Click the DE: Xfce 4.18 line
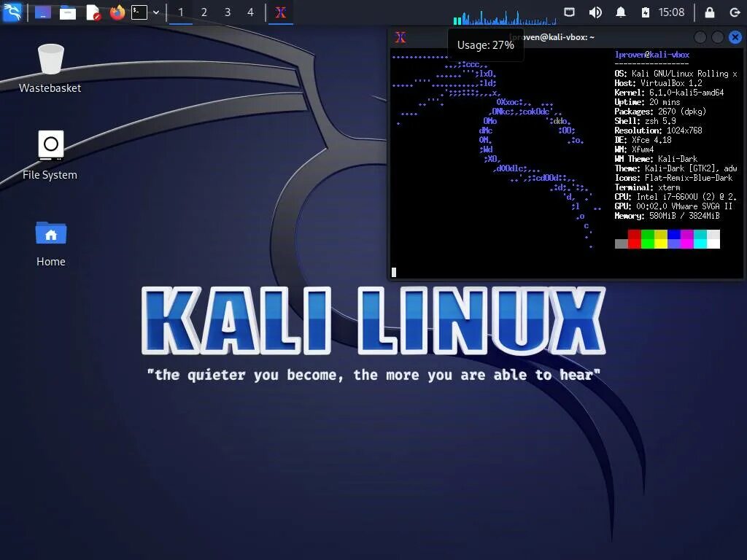Screen dimensions: 747x560 (x=643, y=140)
